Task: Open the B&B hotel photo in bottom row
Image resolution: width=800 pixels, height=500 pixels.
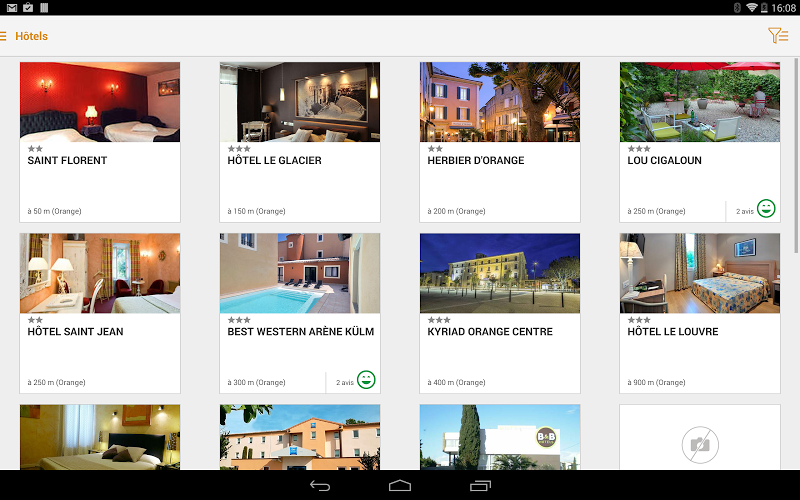Action: coord(500,437)
